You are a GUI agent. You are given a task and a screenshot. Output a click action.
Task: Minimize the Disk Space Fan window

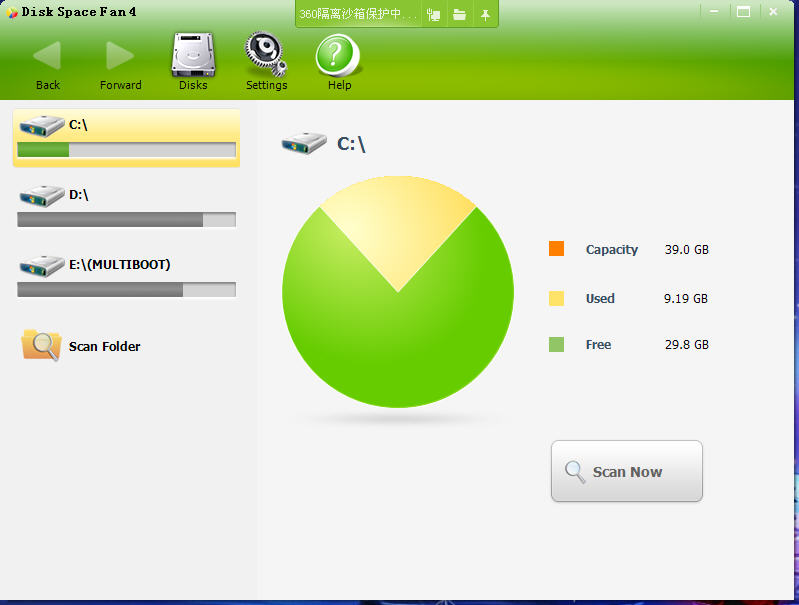(x=714, y=11)
